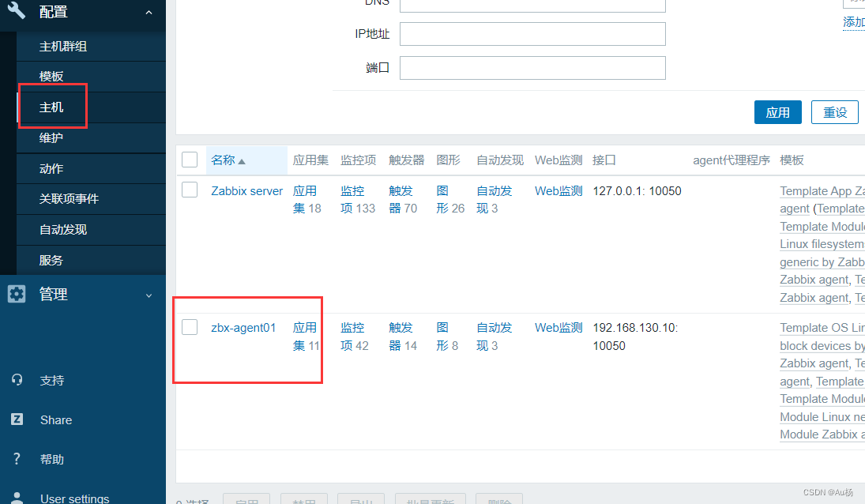Open 图形 26 for Zabbix server

click(450, 200)
